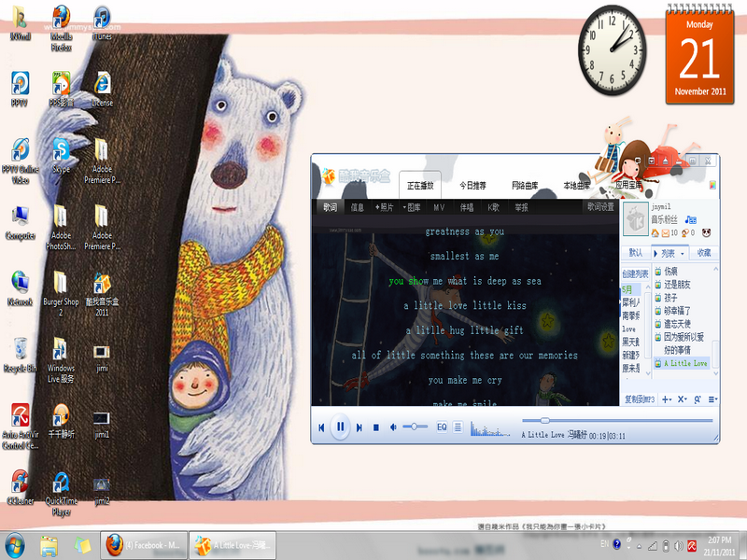The width and height of the screenshot is (747, 560).
Task: Select the 5月 playlist
Action: tap(630, 289)
